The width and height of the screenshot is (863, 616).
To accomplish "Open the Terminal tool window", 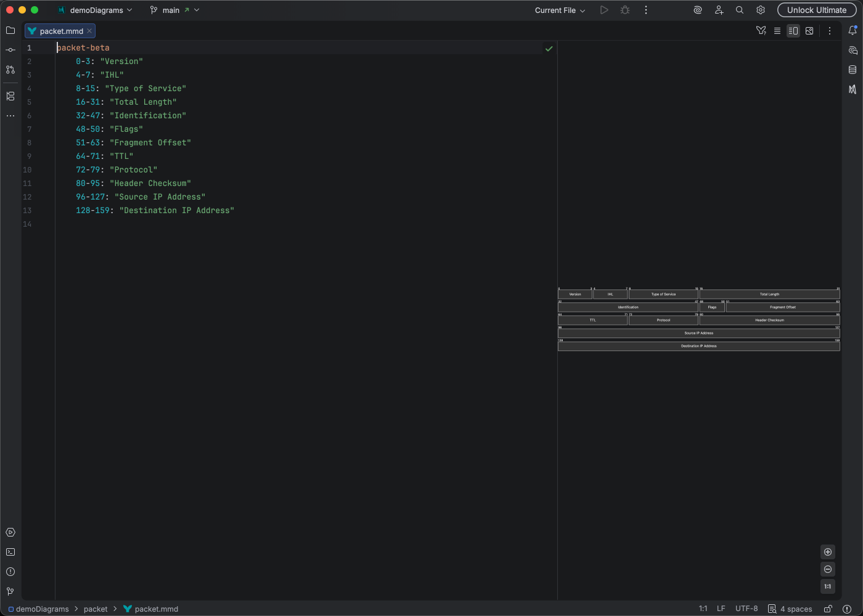I will 10,551.
